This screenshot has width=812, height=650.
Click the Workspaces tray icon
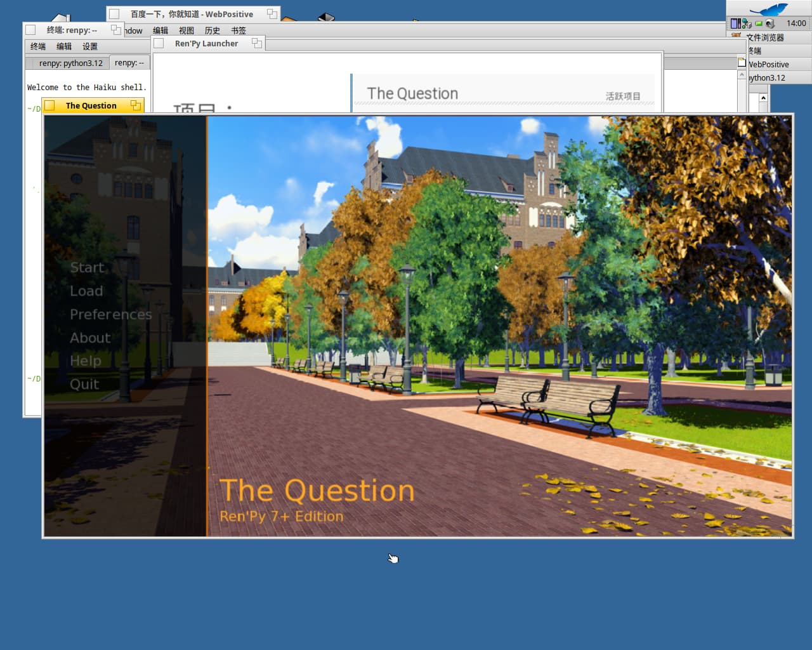click(x=735, y=23)
